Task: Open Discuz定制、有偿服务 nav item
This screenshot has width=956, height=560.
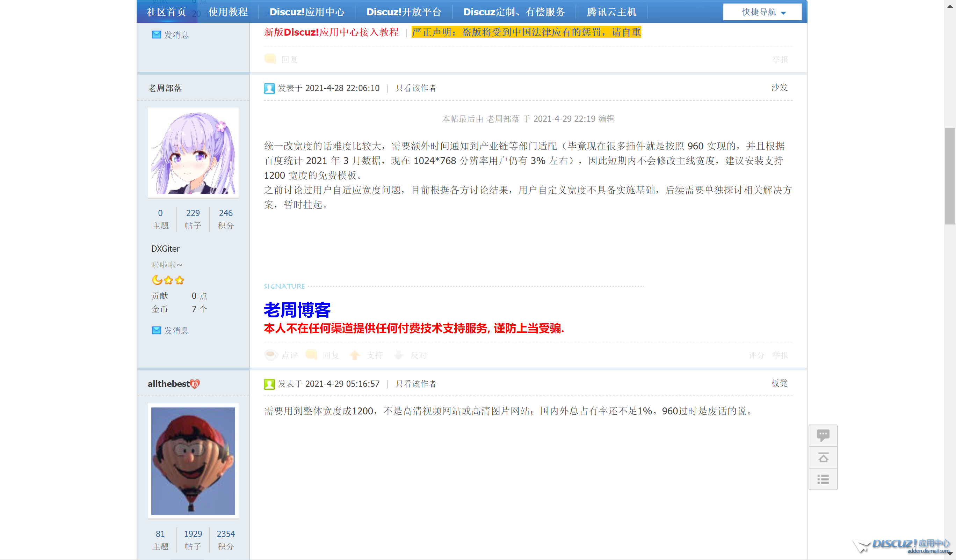Action: pos(514,12)
